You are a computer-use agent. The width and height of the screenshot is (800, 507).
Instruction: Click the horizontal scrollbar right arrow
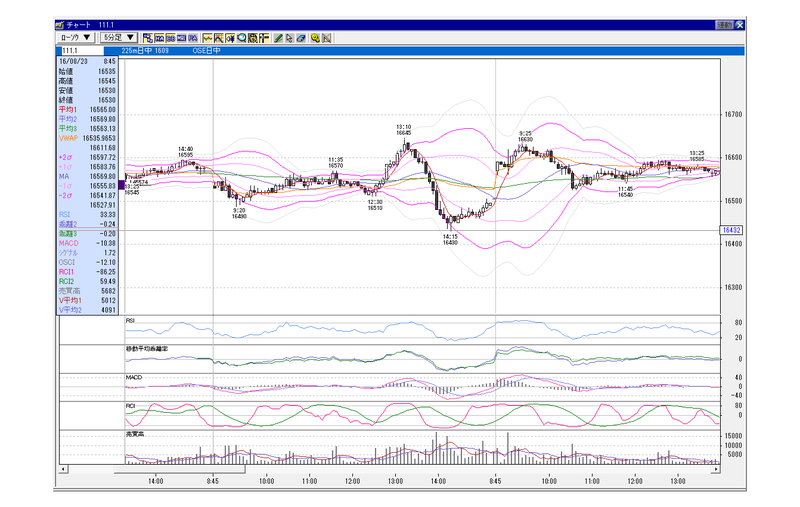point(716,469)
